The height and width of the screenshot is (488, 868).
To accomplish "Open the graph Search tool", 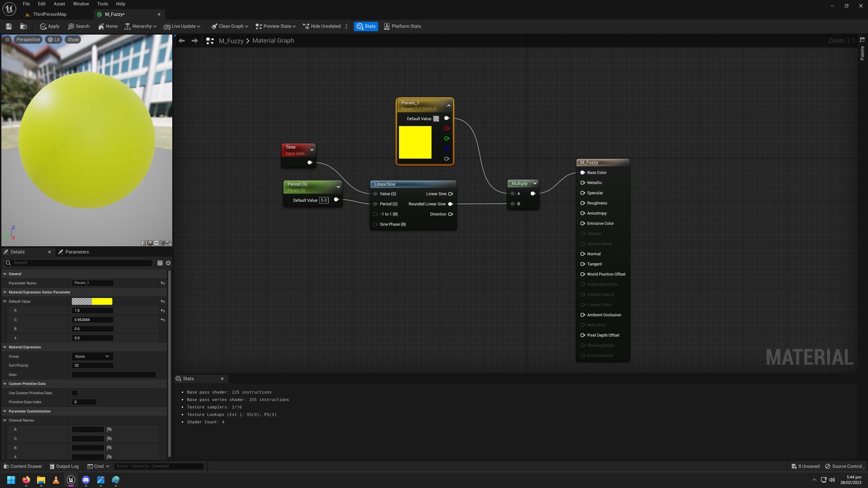I will [x=79, y=26].
